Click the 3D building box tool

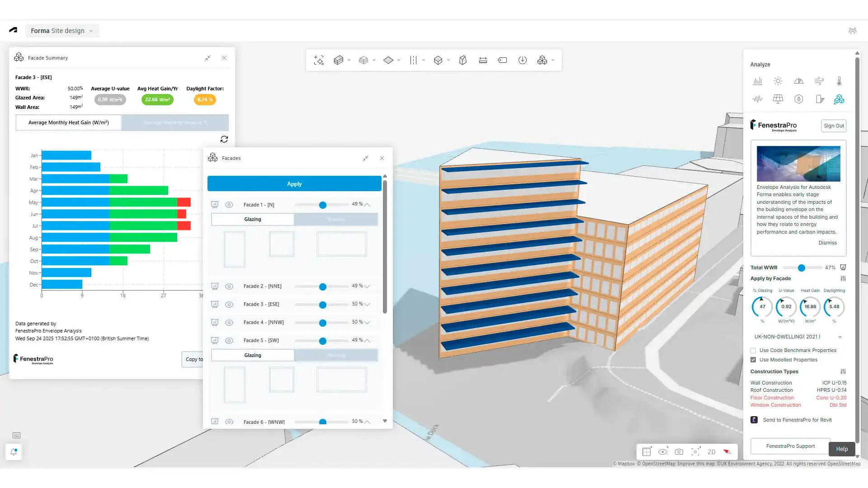click(x=338, y=60)
